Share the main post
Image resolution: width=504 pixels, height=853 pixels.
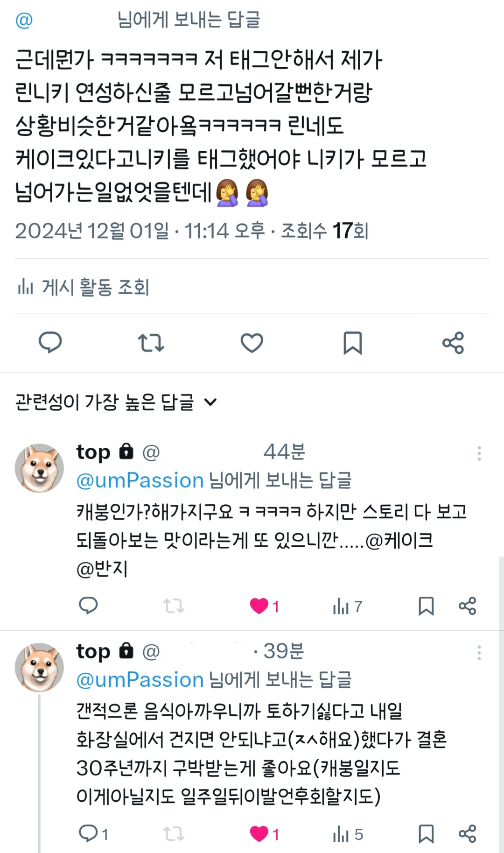tap(453, 343)
